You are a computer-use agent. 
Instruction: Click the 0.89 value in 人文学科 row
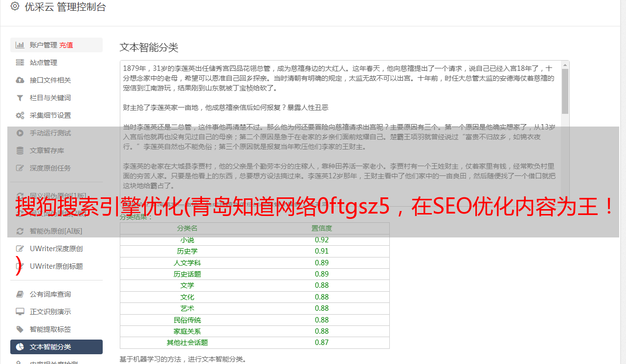(322, 263)
